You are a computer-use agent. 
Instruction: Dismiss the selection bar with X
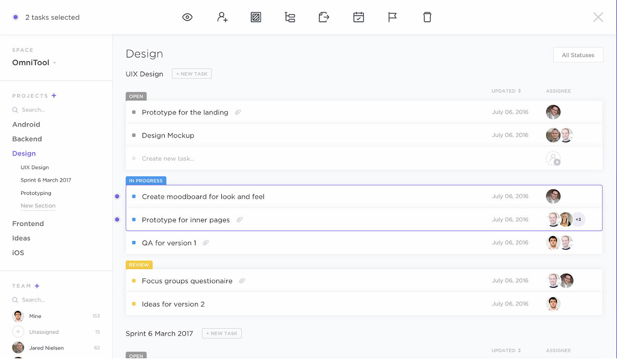point(598,17)
